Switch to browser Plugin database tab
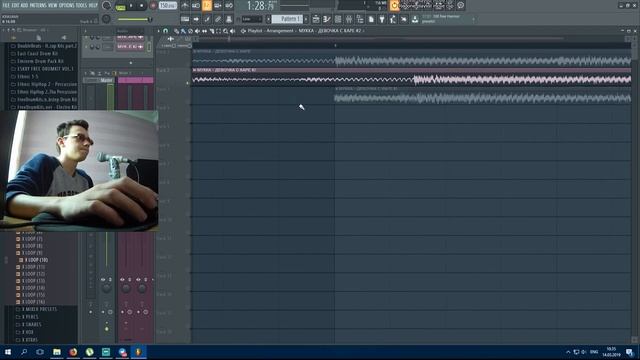 [64, 38]
